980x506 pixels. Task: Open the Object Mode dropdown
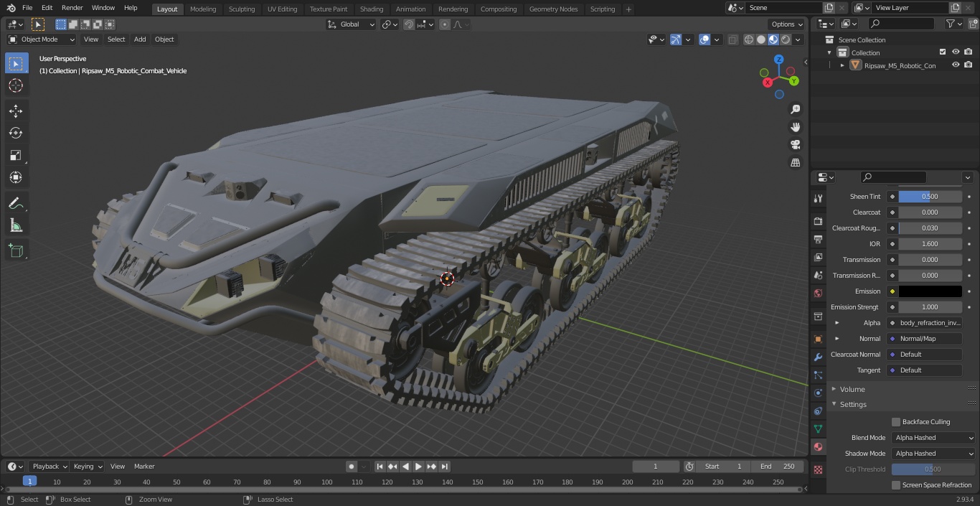click(42, 39)
